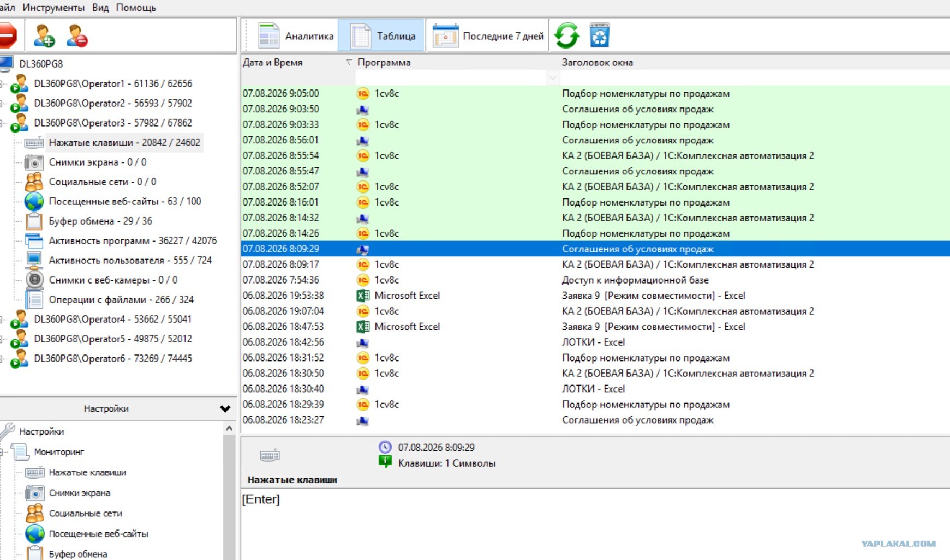Click the red stop monitoring icon
This screenshot has height=560, width=950.
8,35
